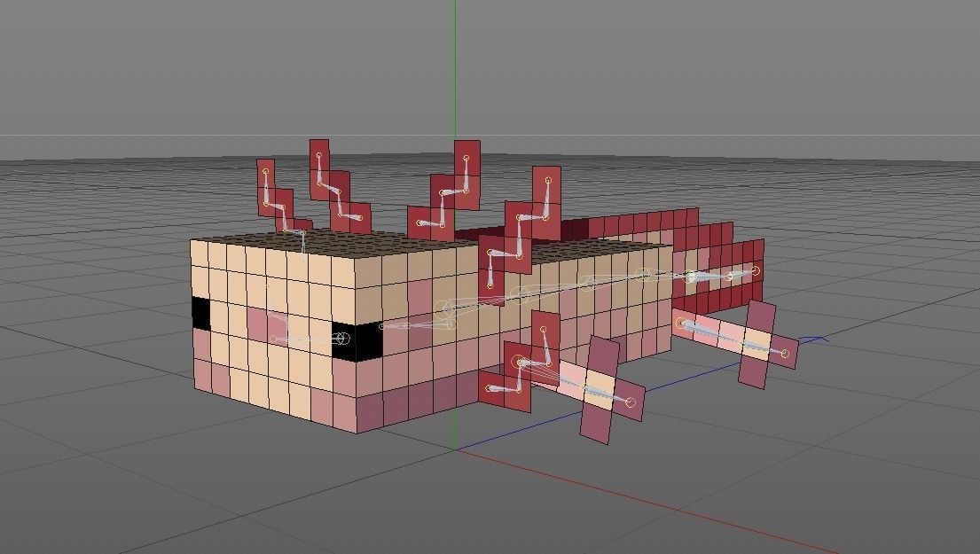Pick the top joint of the tallest left gill

click(319, 155)
